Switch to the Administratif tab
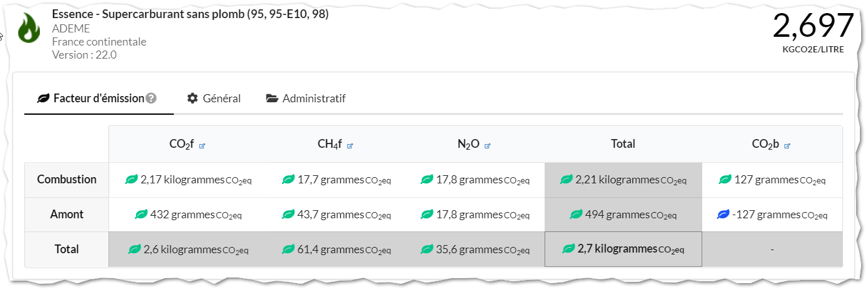The image size is (868, 290). pos(306,99)
